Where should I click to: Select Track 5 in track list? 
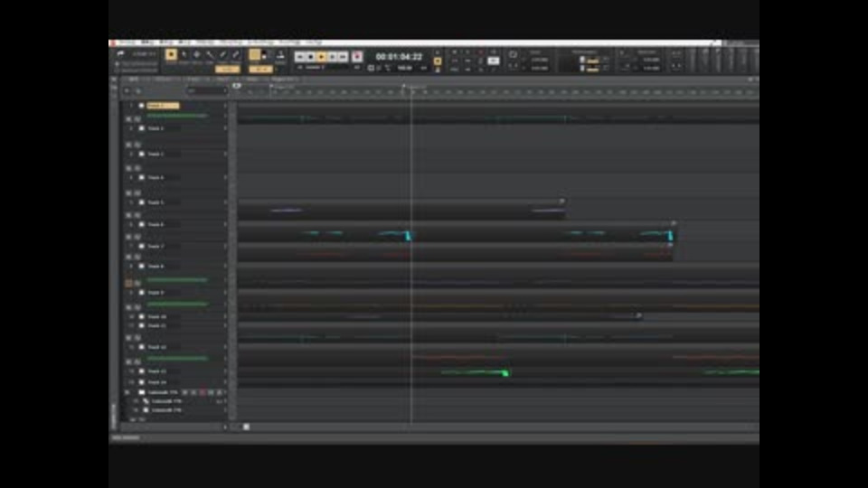coord(156,202)
